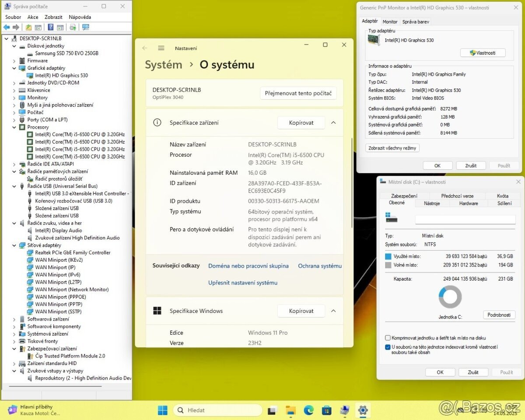Open File Explorer from the taskbar
Image resolution: width=525 pixels, height=420 pixels.
click(290, 410)
